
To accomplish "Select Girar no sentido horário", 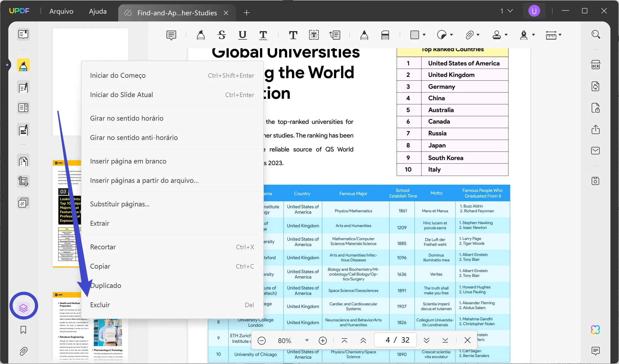I will (127, 118).
